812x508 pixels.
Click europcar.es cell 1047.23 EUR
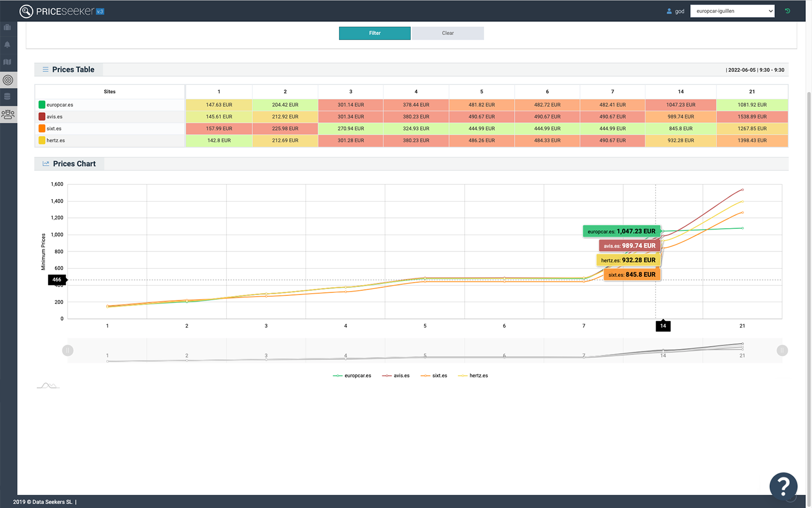pyautogui.click(x=681, y=105)
